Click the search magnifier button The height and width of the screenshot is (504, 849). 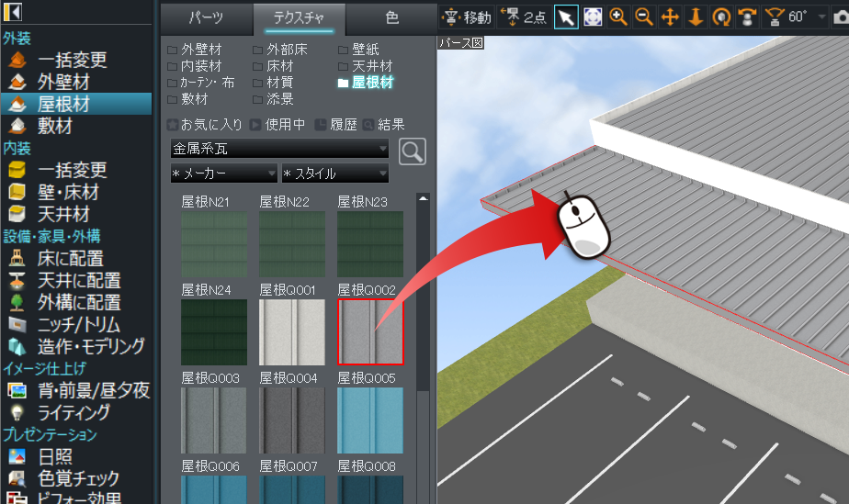pyautogui.click(x=412, y=151)
